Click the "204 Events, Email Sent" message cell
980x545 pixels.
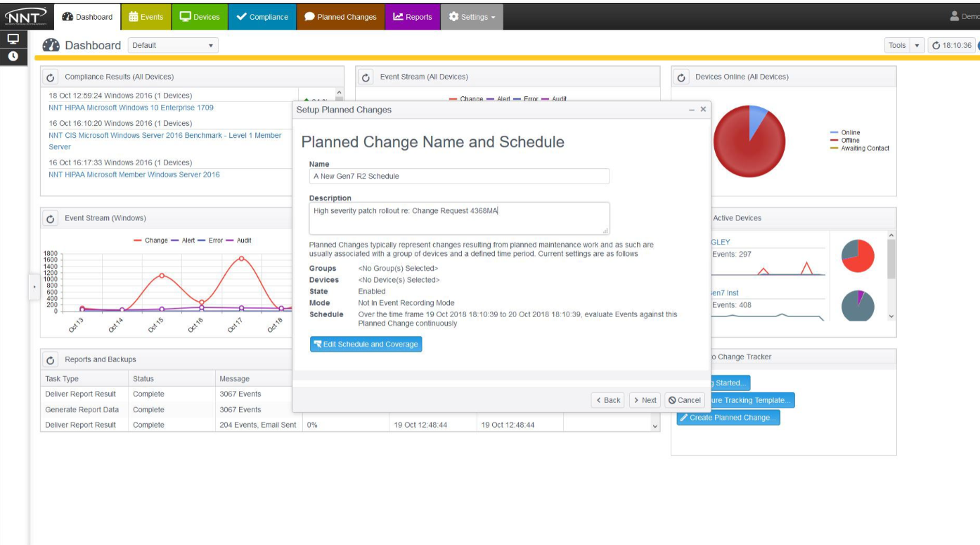tap(258, 425)
